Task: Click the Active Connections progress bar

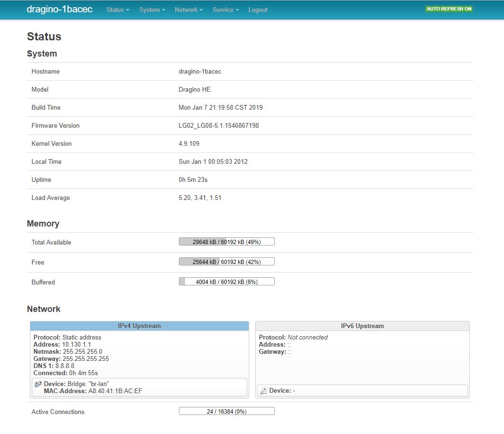Action: coord(226,411)
